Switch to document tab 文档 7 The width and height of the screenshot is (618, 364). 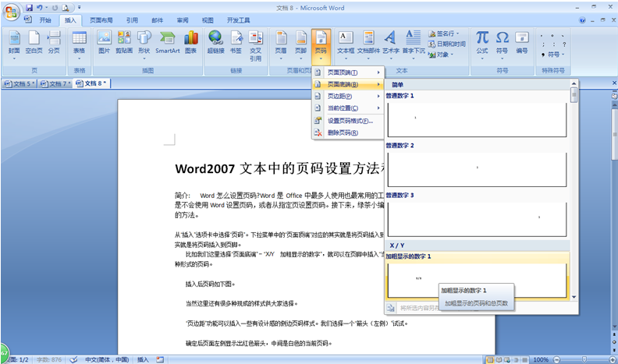tap(55, 83)
